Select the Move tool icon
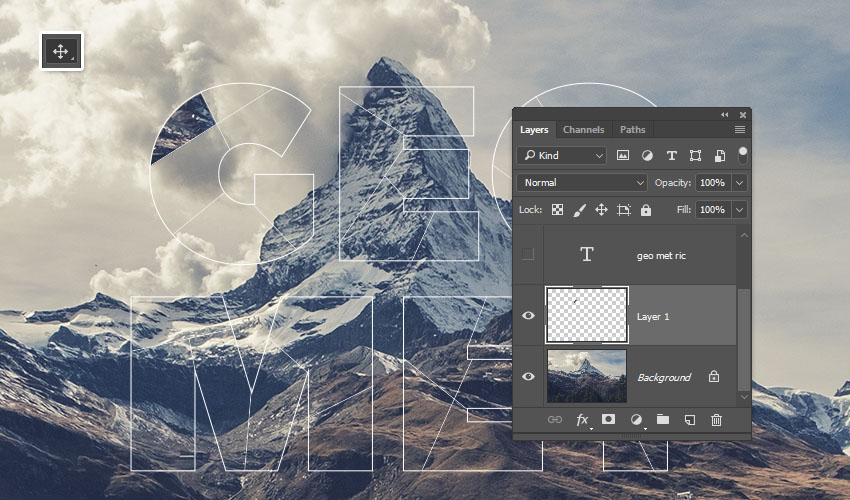Viewport: 850px width, 500px height. 61,52
